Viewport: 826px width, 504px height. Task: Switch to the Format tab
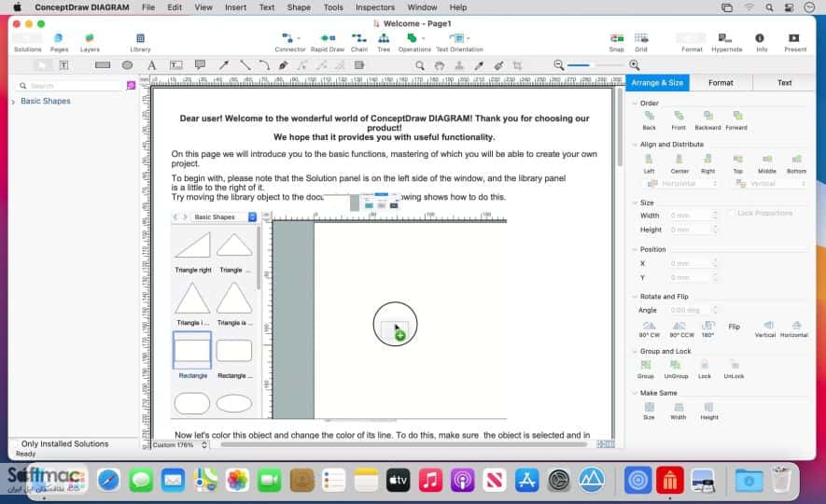(721, 83)
